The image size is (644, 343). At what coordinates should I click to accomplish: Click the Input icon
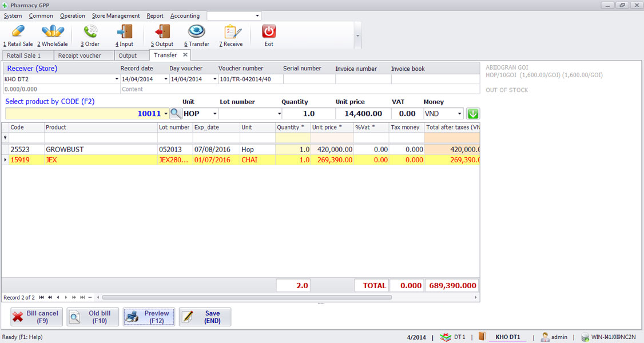click(124, 34)
